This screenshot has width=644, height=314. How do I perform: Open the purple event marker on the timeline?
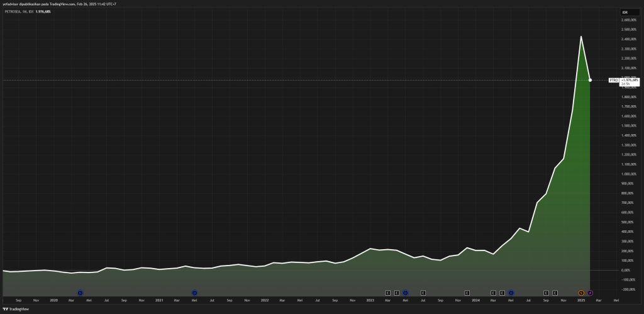590,293
